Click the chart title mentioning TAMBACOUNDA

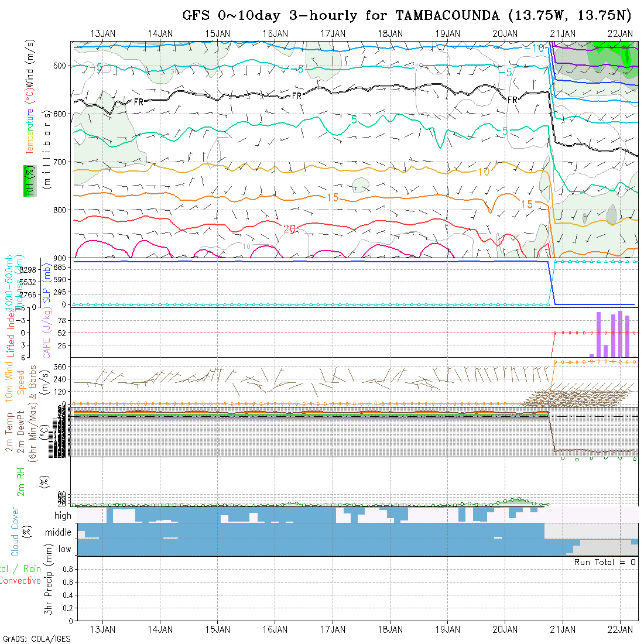pyautogui.click(x=407, y=15)
